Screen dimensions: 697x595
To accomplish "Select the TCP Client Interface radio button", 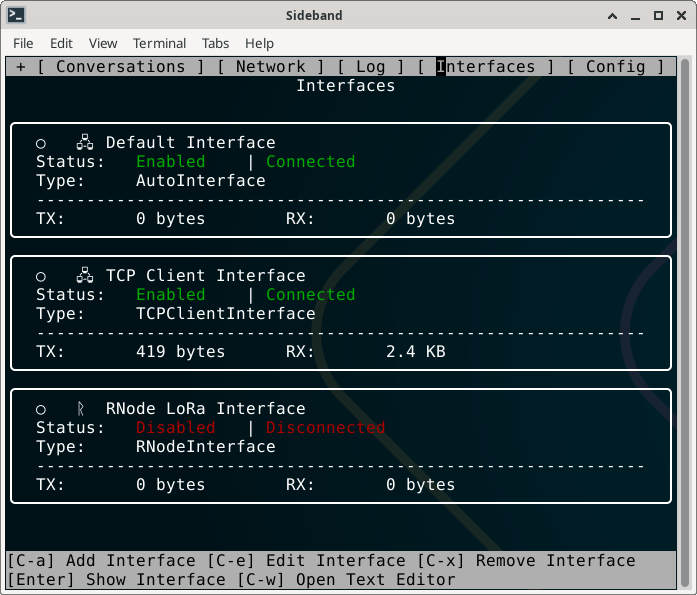I will click(x=41, y=276).
